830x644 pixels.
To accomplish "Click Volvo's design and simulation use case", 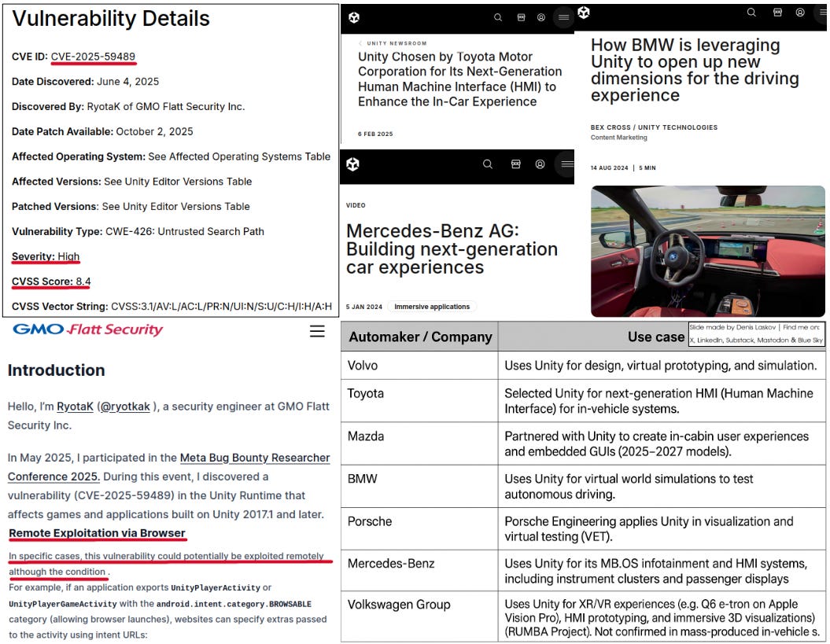I will (661, 365).
